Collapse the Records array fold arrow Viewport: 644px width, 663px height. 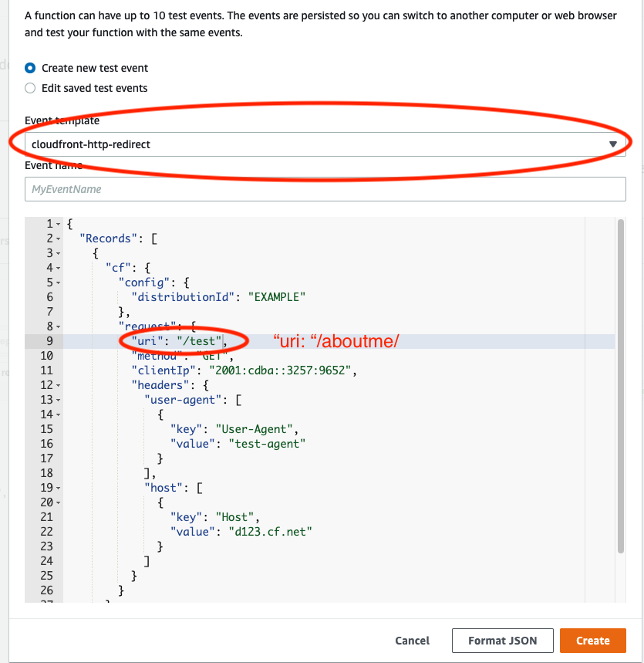[59, 238]
